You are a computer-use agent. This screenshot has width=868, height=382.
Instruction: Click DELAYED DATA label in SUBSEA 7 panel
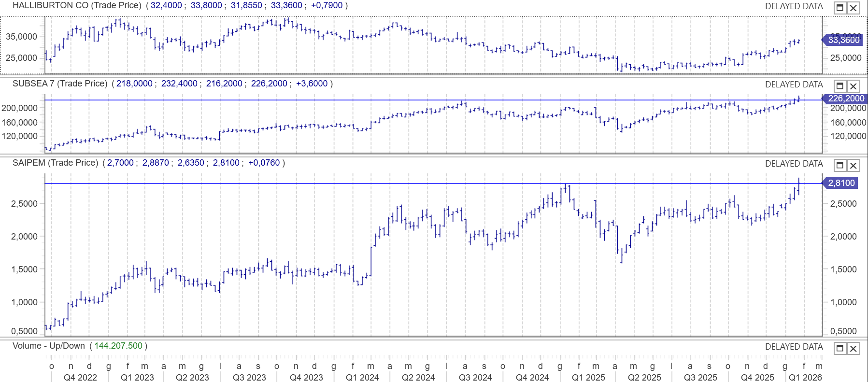pyautogui.click(x=794, y=85)
